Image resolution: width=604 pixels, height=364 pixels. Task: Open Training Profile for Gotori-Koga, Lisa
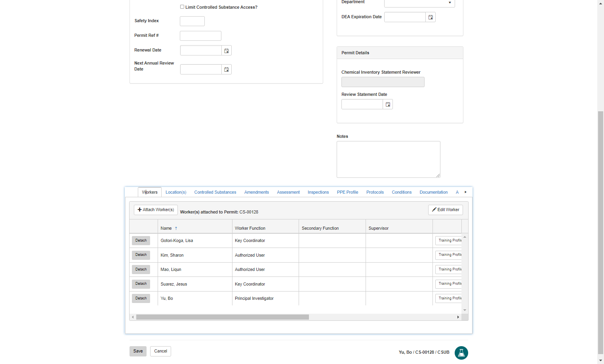coord(449,241)
